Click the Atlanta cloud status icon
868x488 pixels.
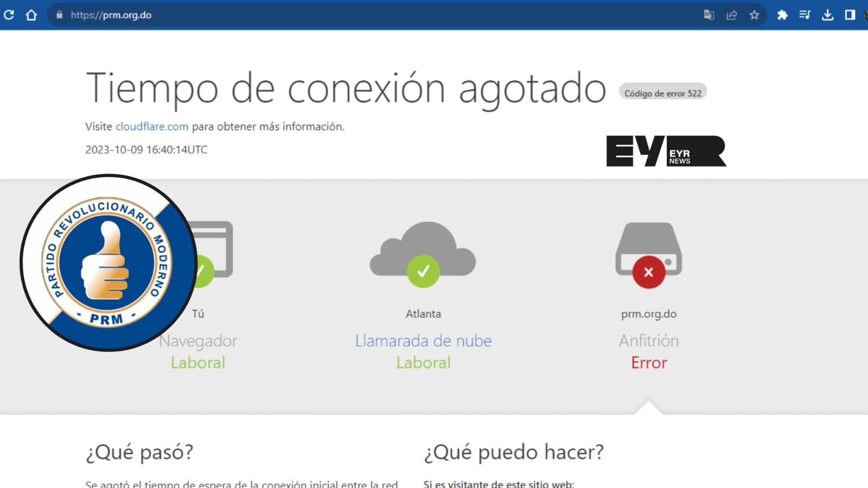pyautogui.click(x=423, y=254)
